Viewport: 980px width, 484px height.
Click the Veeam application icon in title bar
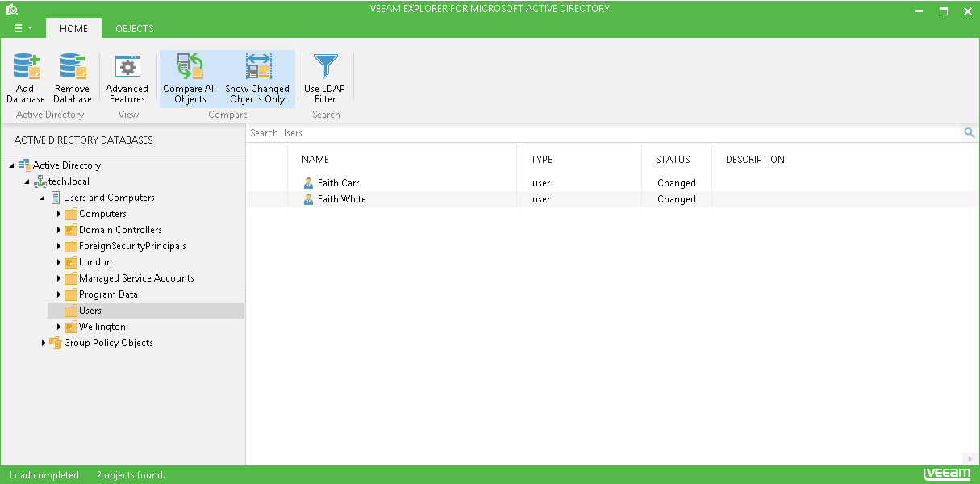click(x=12, y=10)
